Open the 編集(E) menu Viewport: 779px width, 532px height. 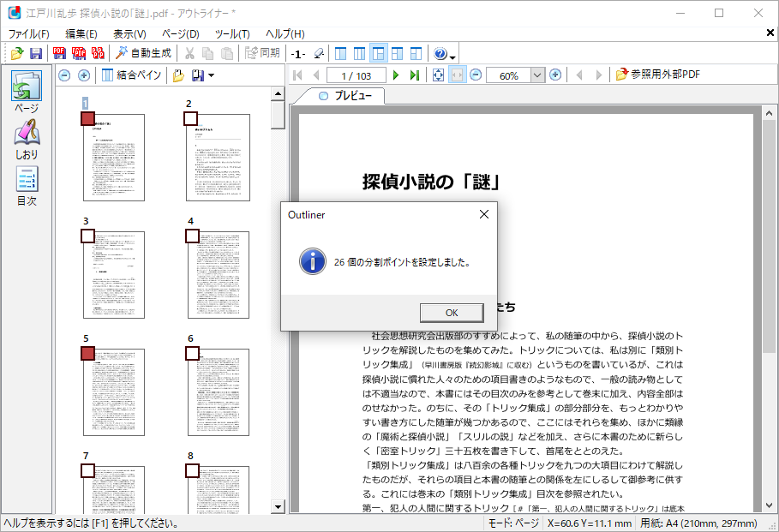point(81,33)
